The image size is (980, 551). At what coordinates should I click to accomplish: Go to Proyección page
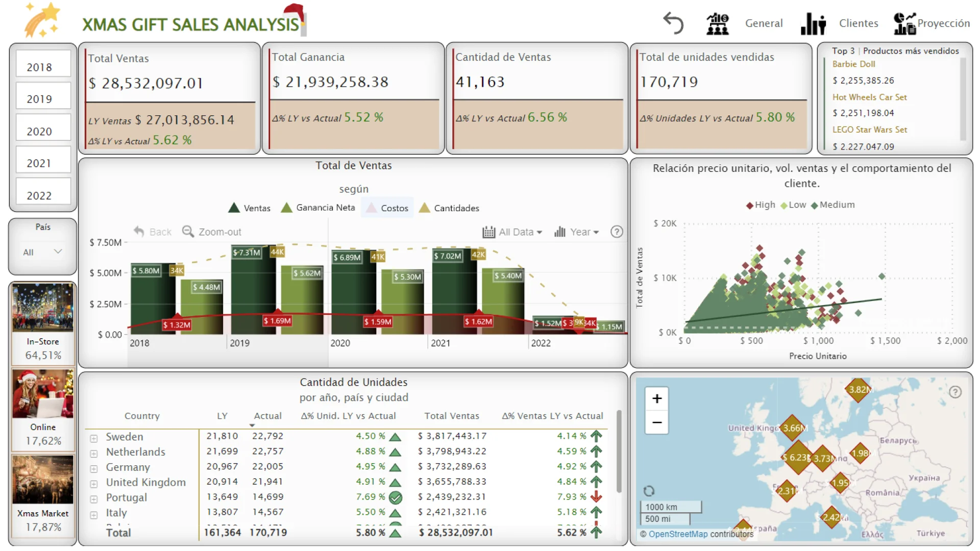[943, 23]
